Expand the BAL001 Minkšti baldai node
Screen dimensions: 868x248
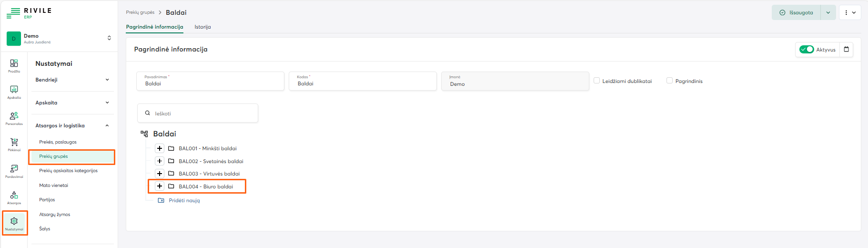[160, 148]
